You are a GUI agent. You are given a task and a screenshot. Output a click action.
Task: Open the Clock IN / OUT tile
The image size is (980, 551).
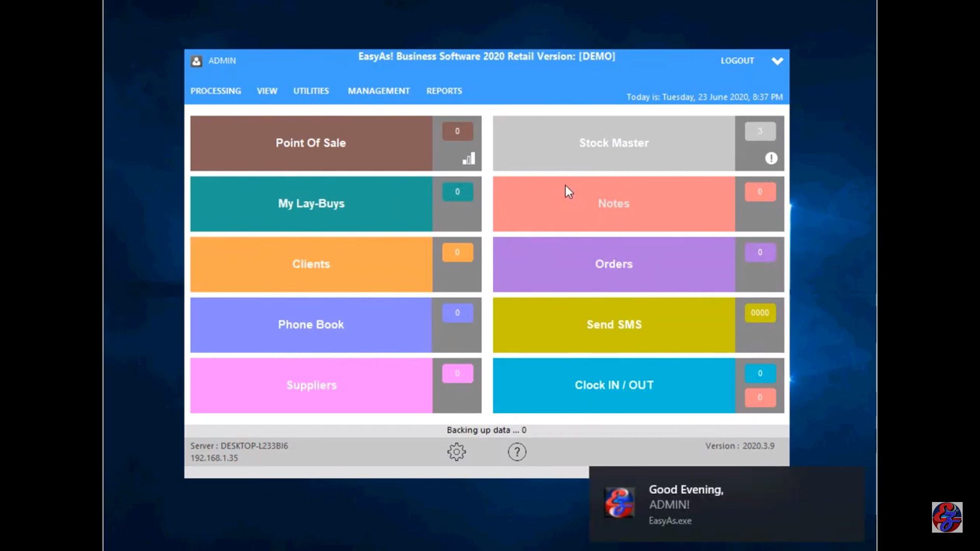[614, 385]
